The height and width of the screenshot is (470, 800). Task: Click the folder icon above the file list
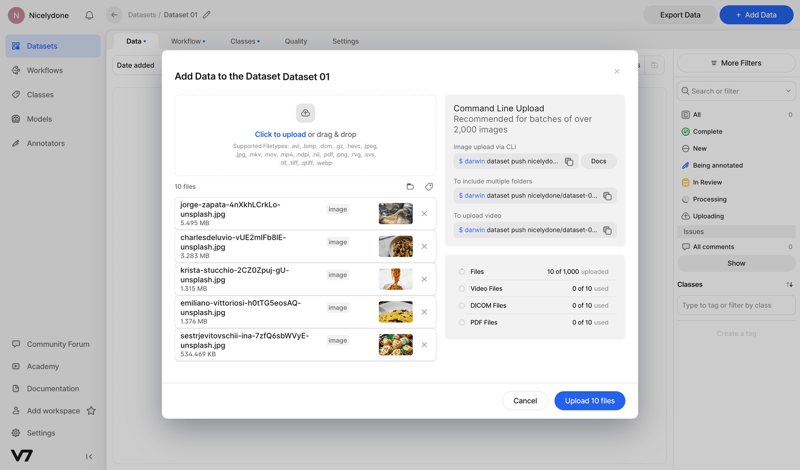(410, 187)
